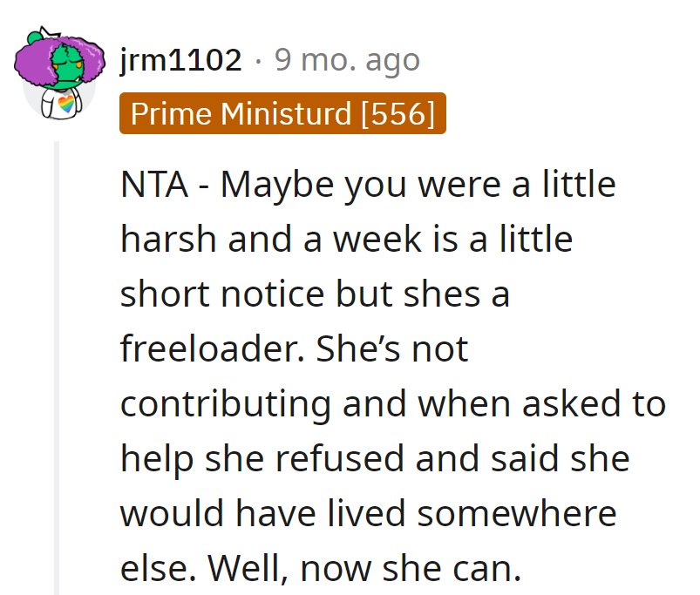Click the sentence "Well, now she can."

pos(365,568)
